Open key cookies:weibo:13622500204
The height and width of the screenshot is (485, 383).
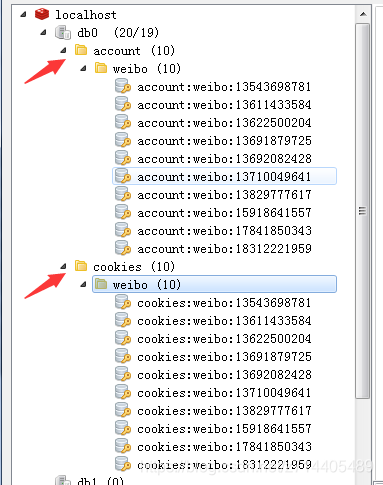(224, 339)
